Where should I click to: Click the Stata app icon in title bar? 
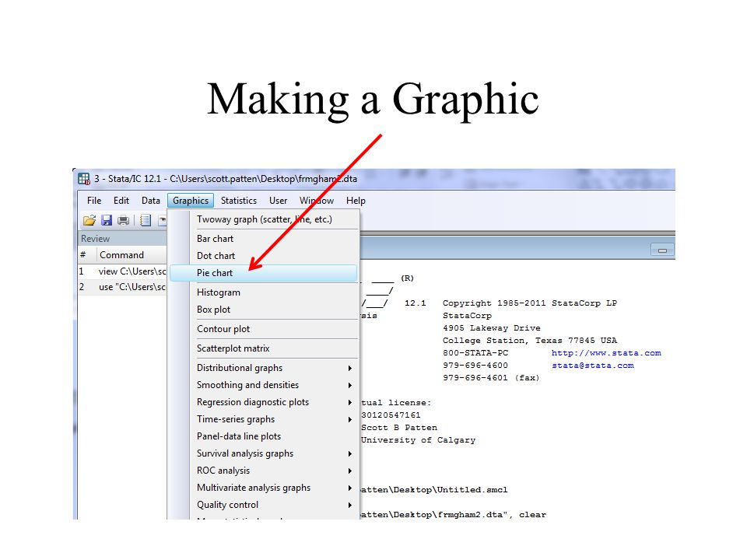tap(84, 179)
